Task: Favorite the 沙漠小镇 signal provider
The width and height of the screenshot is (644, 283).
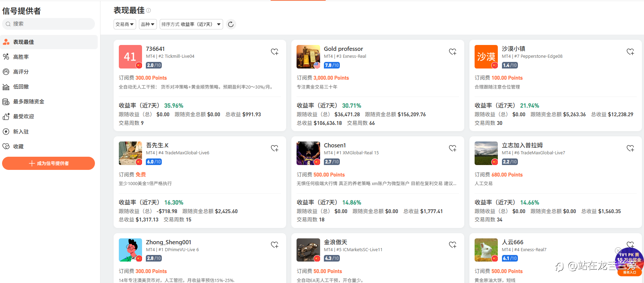Action: click(x=630, y=52)
